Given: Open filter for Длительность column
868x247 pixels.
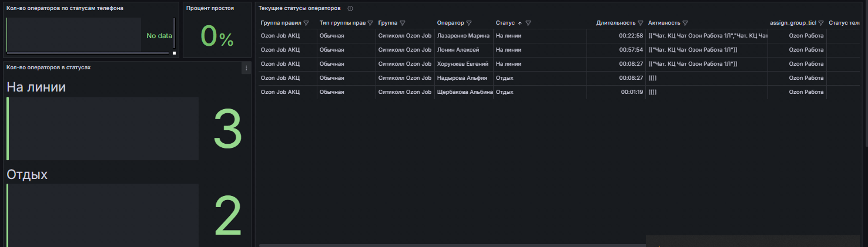Looking at the screenshot, I should pyautogui.click(x=641, y=23).
